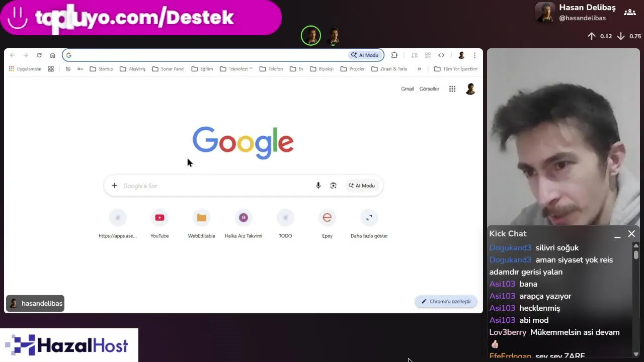644x362 pixels.
Task: Open the Chrome profile avatar in toolbar
Action: click(x=461, y=55)
